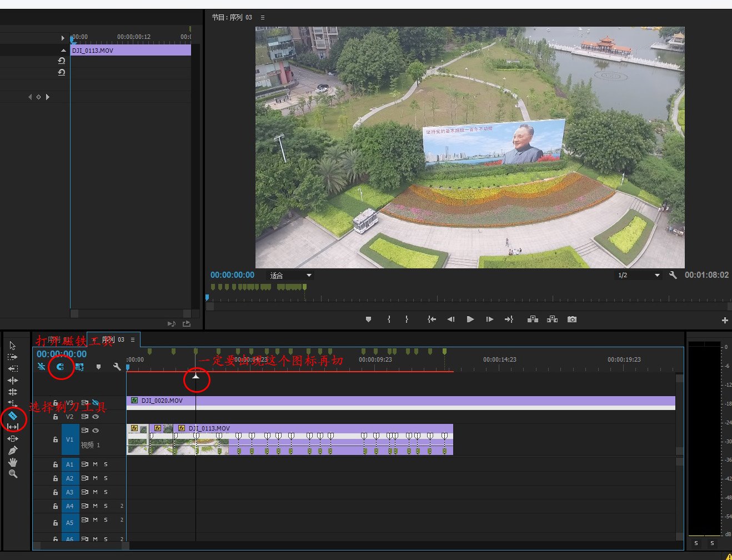Hide the V2 track output eye

[96, 417]
